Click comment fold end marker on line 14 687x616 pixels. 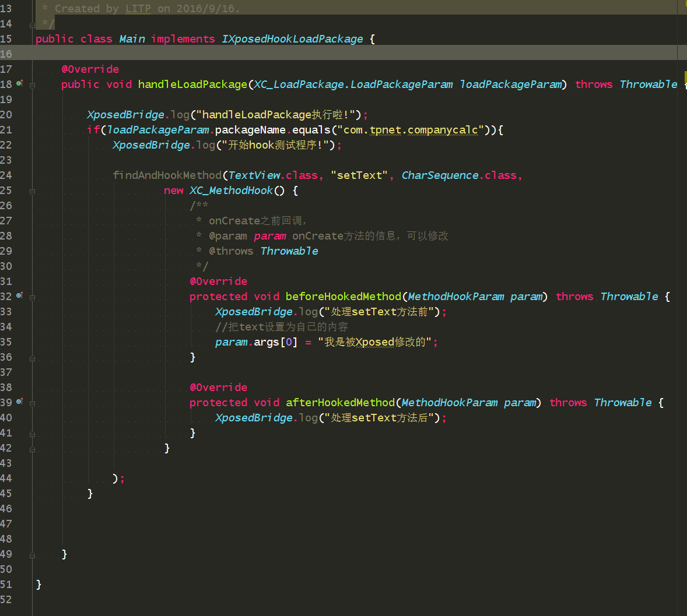pyautogui.click(x=33, y=25)
